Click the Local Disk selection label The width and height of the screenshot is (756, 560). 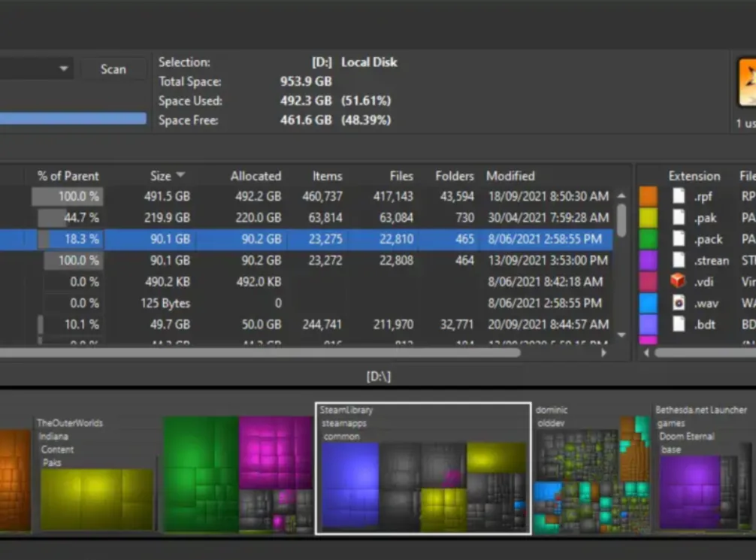click(369, 62)
